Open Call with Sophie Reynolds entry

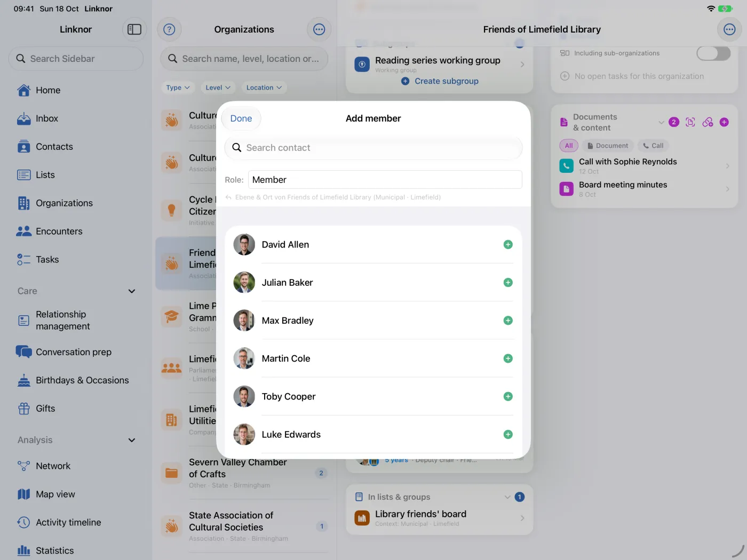tap(645, 166)
